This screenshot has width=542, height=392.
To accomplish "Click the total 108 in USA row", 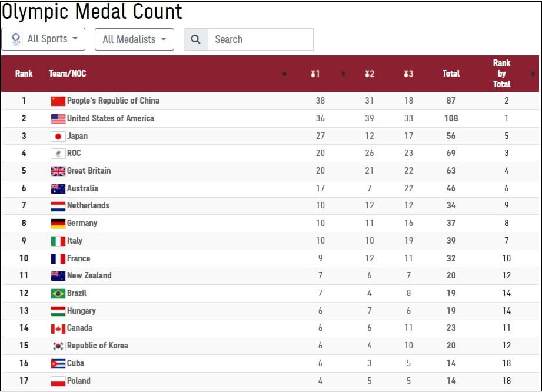I will (x=451, y=118).
